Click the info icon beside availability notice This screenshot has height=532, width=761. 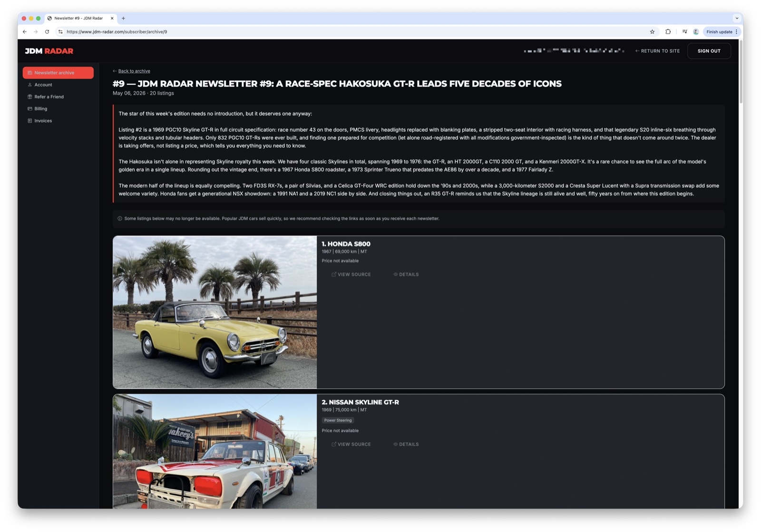[x=120, y=219]
